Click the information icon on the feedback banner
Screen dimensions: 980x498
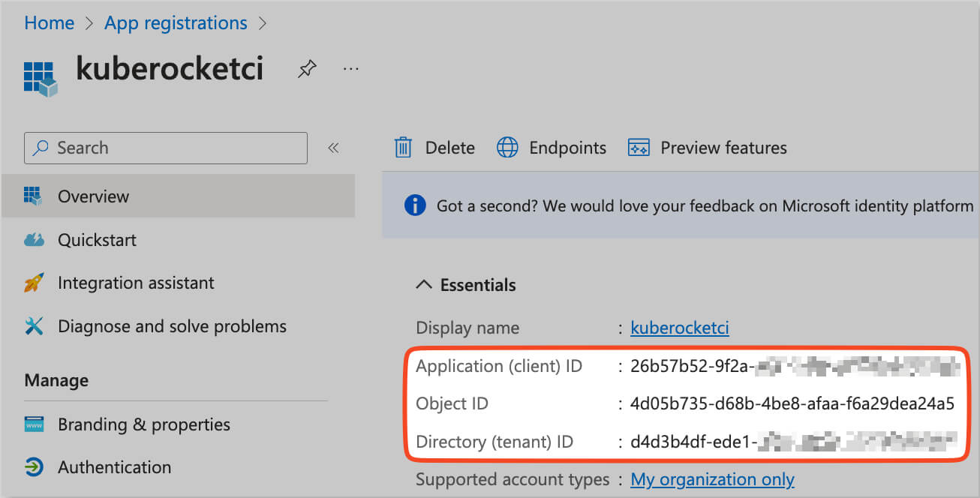(x=414, y=205)
